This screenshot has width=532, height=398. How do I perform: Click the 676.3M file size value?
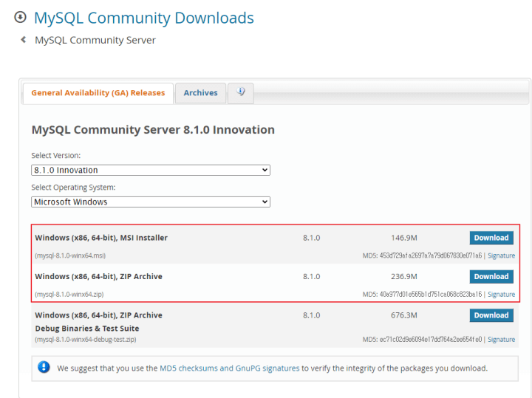tap(403, 315)
